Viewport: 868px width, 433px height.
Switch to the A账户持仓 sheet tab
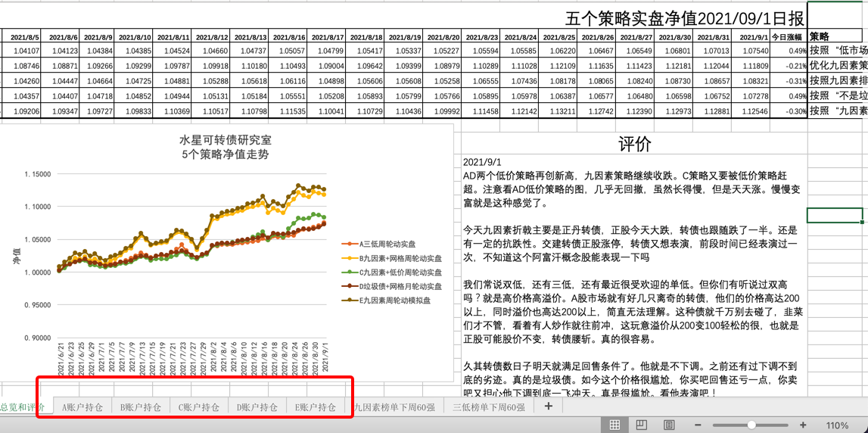(x=82, y=407)
